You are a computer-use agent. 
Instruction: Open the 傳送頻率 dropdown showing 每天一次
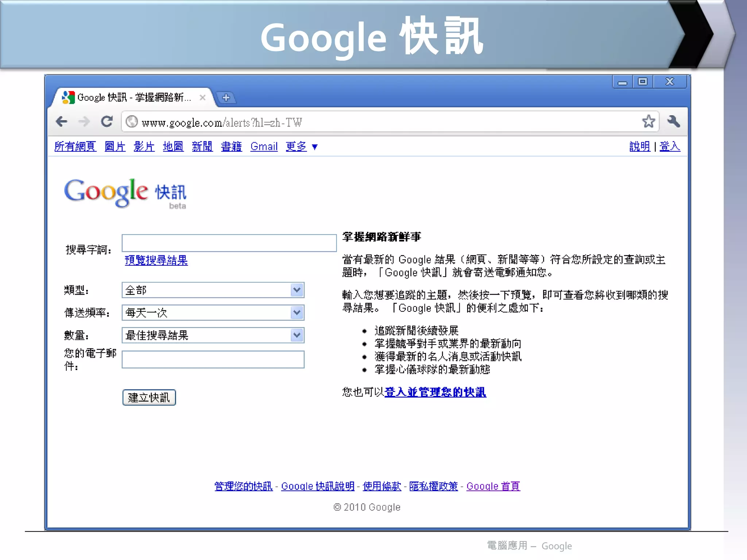[213, 313]
